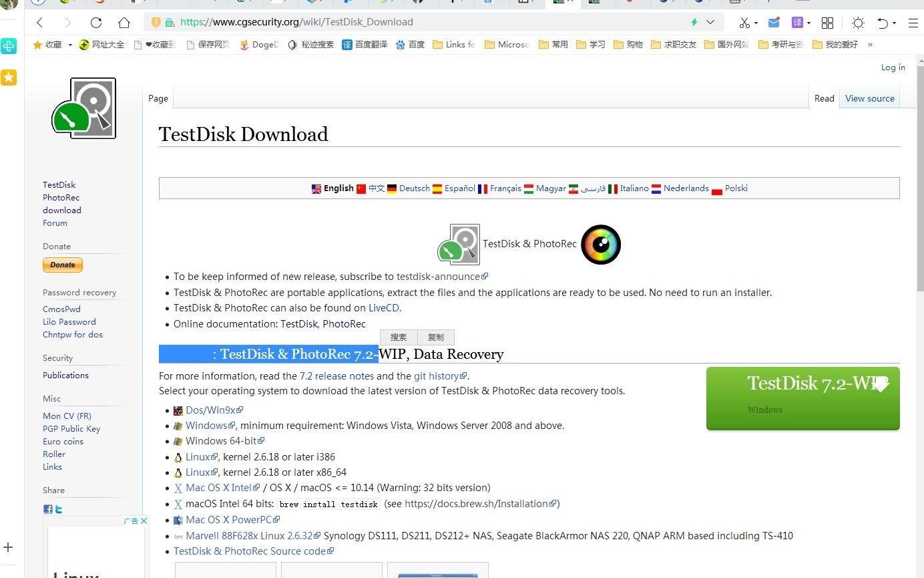Viewport: 924px width, 578px height.
Task: Click the colorful PhotoRec eye logo
Action: coord(601,244)
